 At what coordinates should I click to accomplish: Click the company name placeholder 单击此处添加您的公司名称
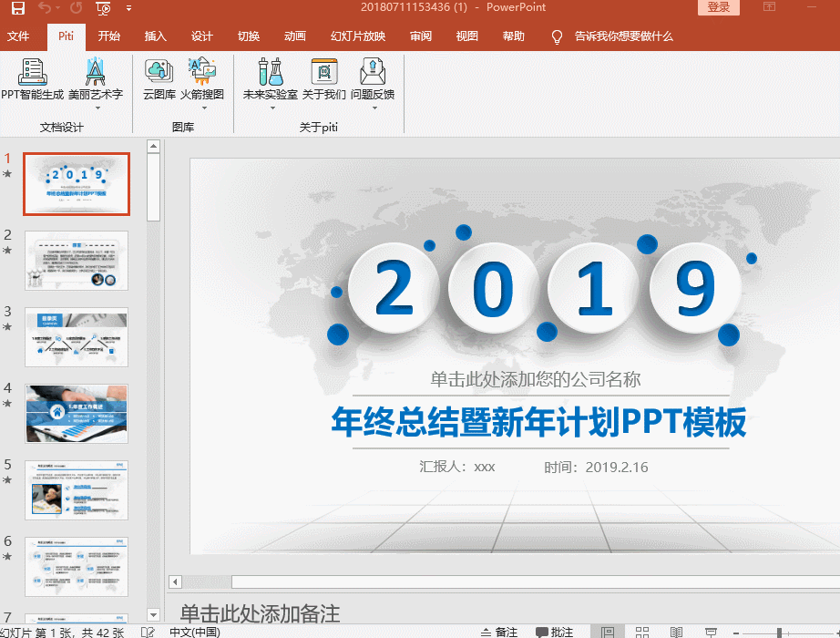(535, 379)
